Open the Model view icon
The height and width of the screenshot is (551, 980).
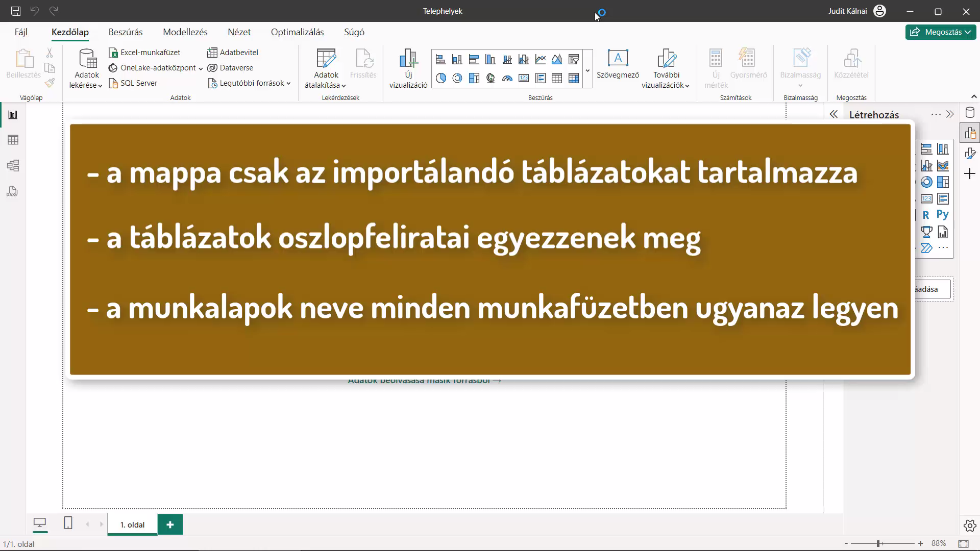point(13,165)
